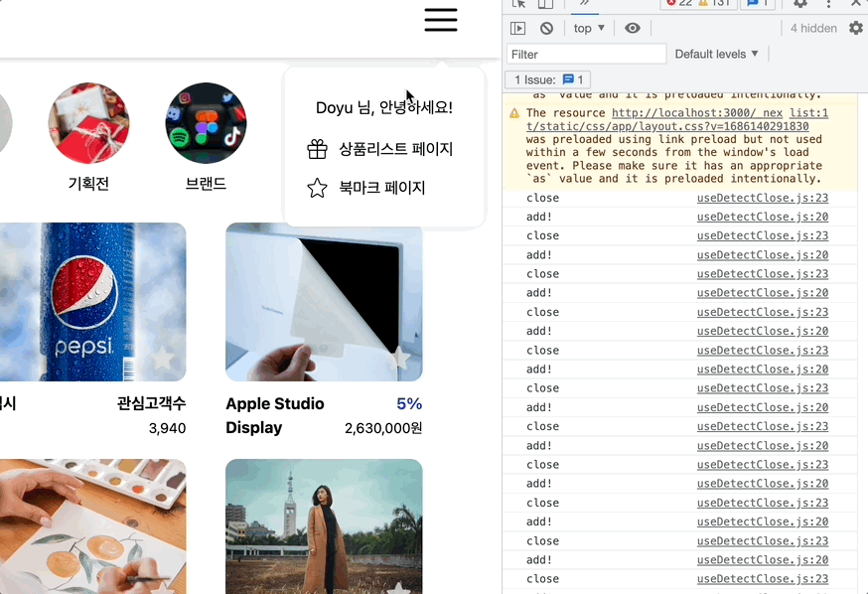This screenshot has height=594, width=868.
Task: Open 상품리스트 페이지 from the dropdown menu
Action: click(379, 149)
